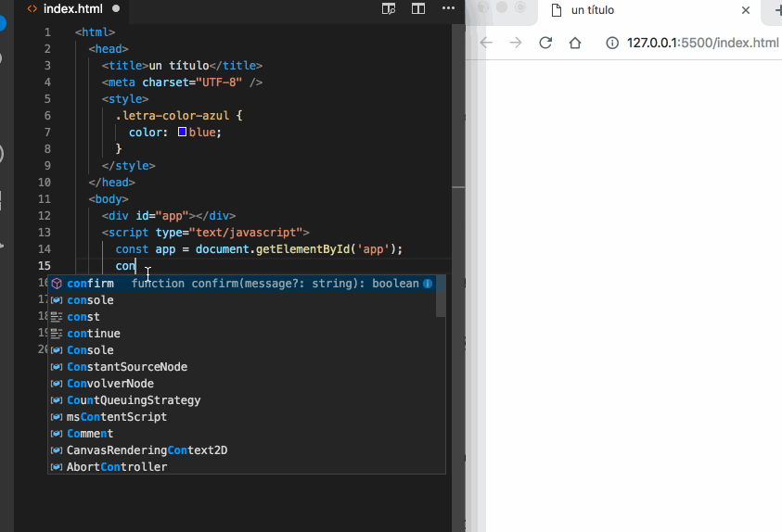Click line number 5 in gutter
782x532 pixels.
click(47, 98)
